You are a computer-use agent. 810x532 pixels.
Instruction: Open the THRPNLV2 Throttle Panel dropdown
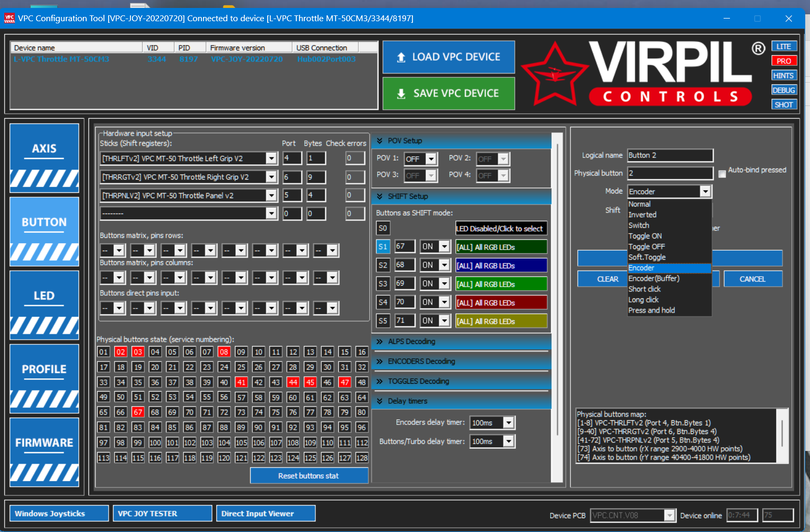[271, 196]
